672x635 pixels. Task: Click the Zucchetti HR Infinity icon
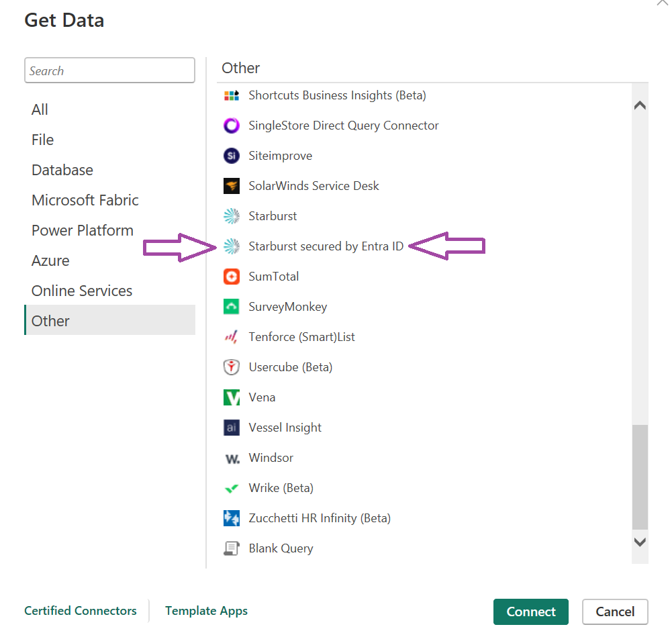[x=232, y=518]
